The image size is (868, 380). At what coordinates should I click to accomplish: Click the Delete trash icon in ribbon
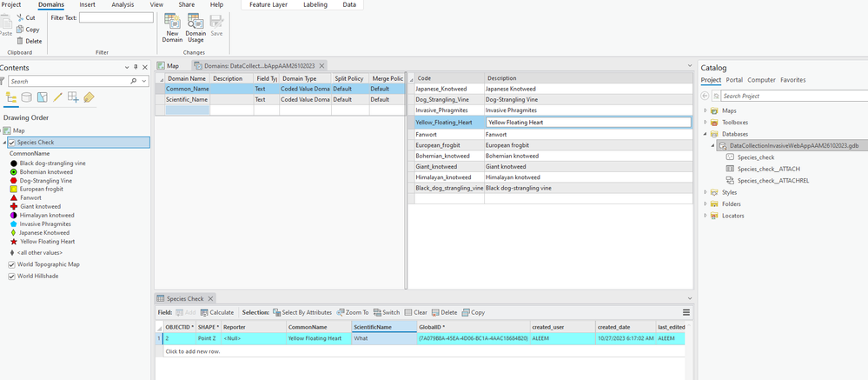[20, 41]
